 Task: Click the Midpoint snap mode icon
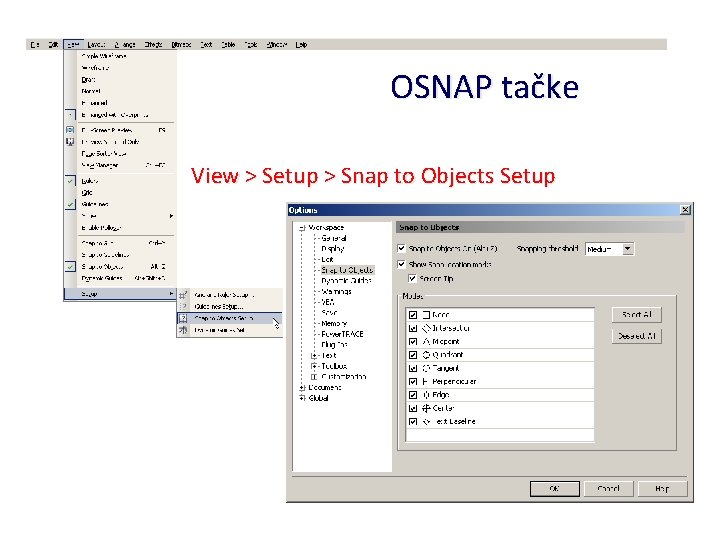click(x=426, y=342)
